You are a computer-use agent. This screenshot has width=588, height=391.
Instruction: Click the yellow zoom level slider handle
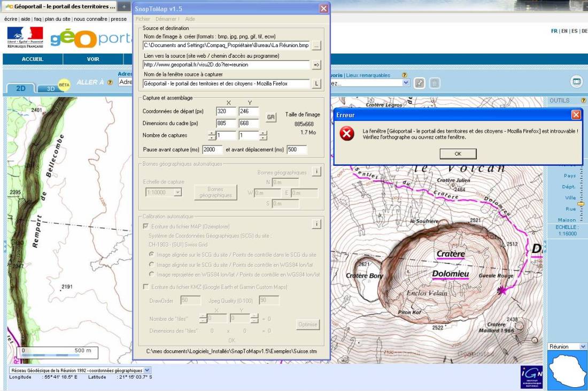(581, 204)
